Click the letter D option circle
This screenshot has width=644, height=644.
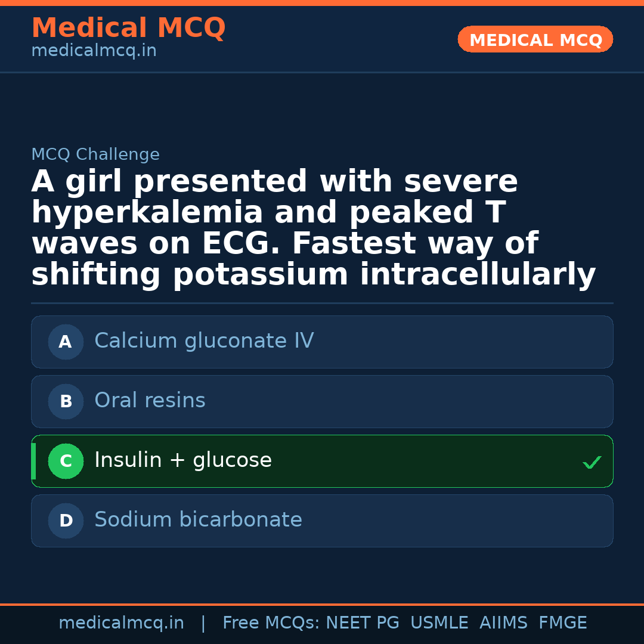(x=66, y=521)
